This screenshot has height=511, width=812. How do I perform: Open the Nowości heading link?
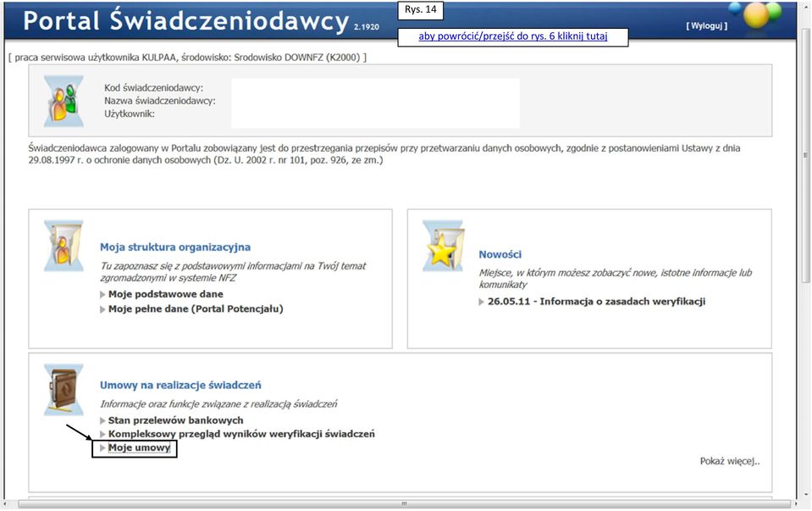click(x=500, y=254)
